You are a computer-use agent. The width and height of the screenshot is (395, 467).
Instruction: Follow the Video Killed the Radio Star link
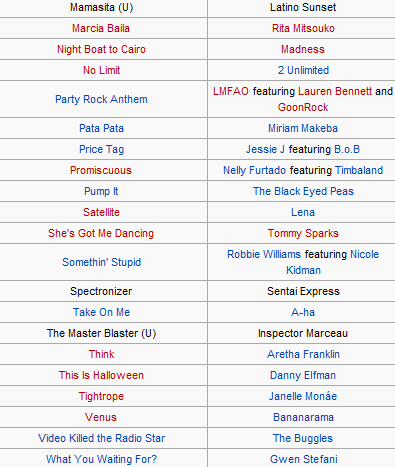pyautogui.click(x=101, y=438)
